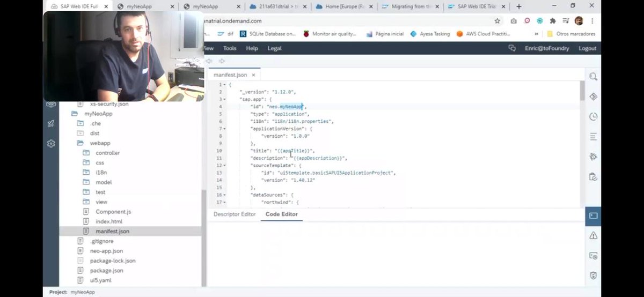This screenshot has width=644, height=297.
Task: Open the Página inicial bookmark
Action: point(385,34)
